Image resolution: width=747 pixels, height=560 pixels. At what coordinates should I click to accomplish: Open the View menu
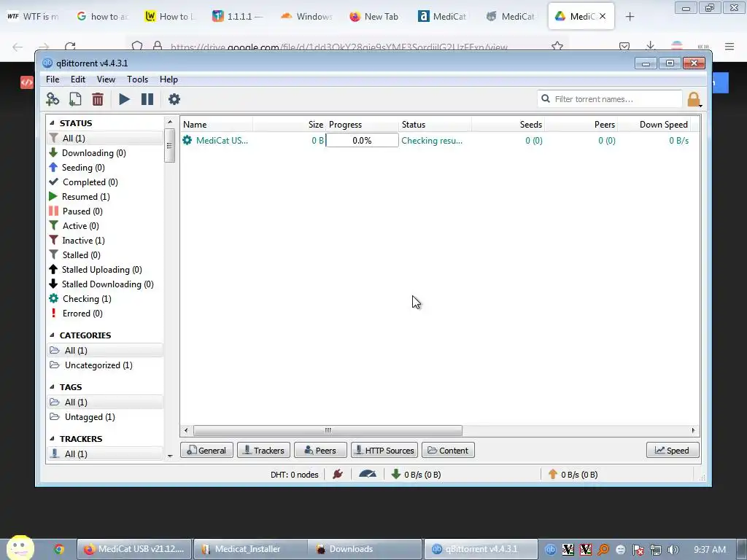coord(106,79)
